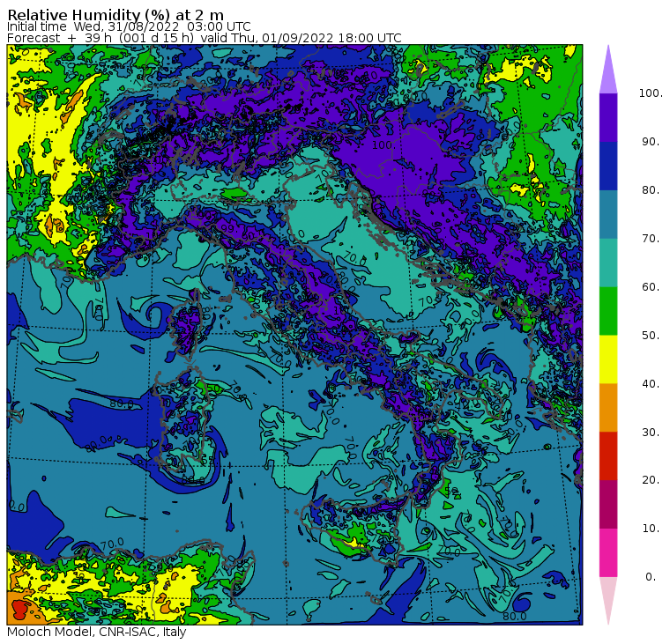Select the yellow 40–50 legend band
670x644 pixels.
pos(608,359)
